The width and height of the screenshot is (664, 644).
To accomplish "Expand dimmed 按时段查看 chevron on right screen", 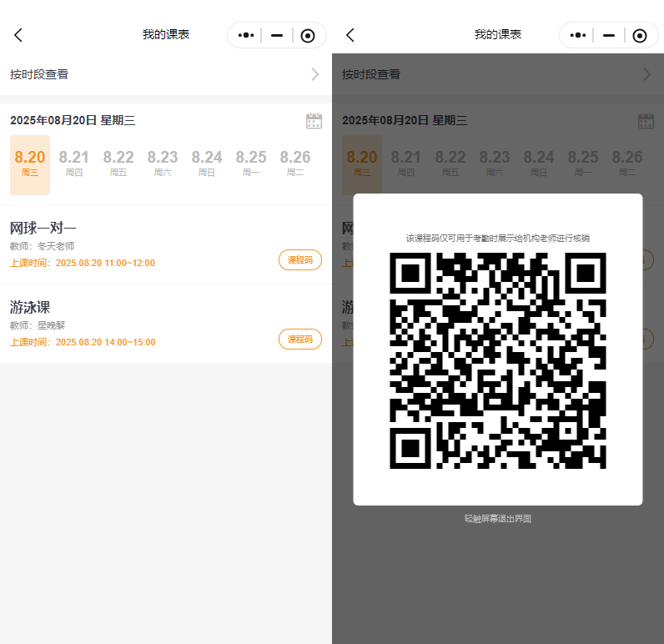I will [x=647, y=74].
